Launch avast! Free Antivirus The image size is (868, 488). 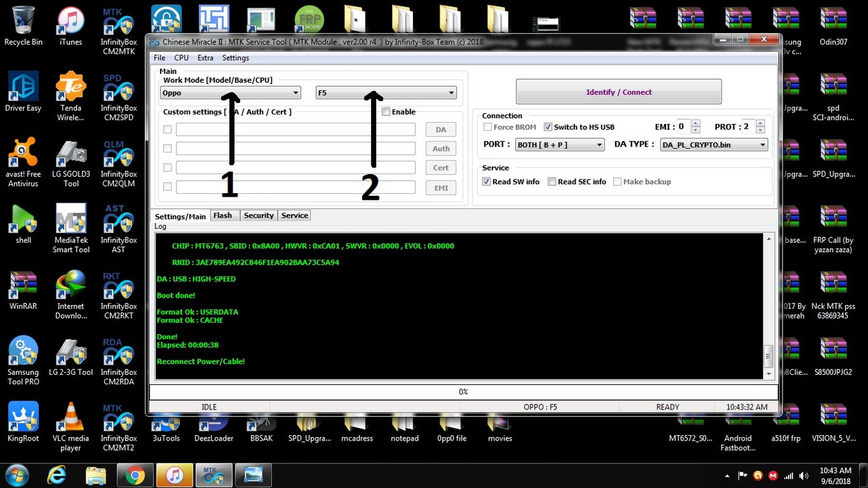point(23,163)
